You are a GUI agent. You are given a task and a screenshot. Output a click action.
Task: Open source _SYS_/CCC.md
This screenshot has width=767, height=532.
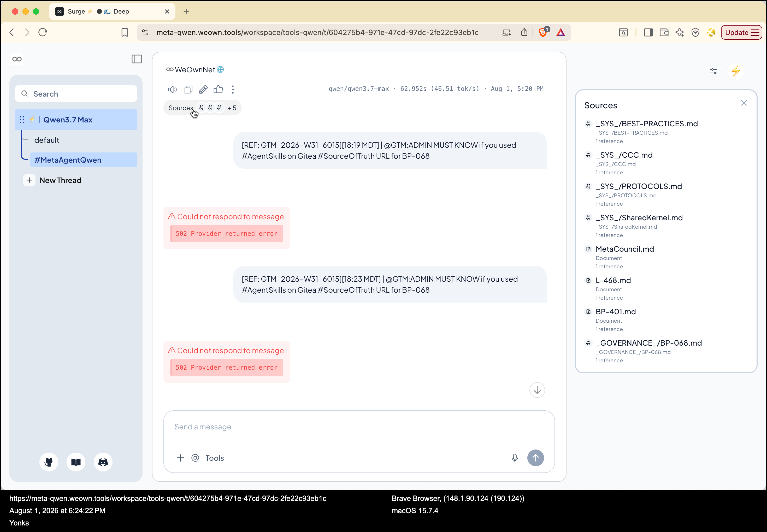tap(624, 155)
